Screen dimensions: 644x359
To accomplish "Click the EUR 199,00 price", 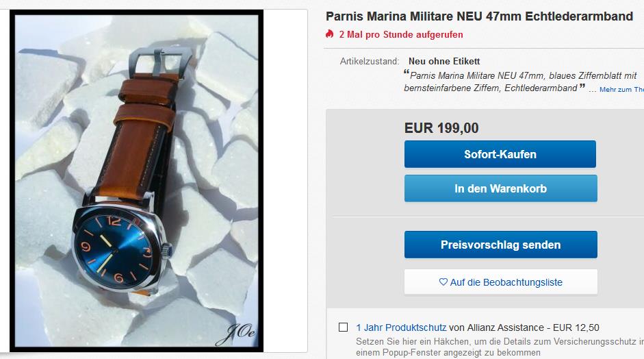I will [x=441, y=128].
